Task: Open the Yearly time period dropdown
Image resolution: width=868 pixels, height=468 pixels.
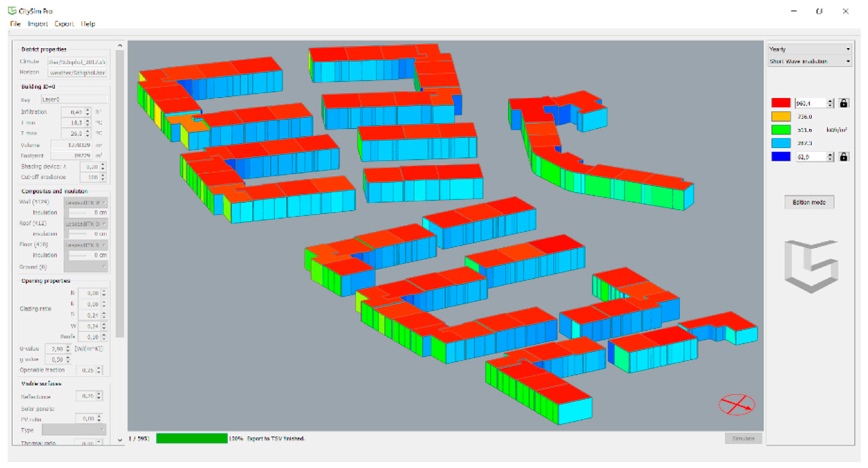Action: click(x=809, y=49)
